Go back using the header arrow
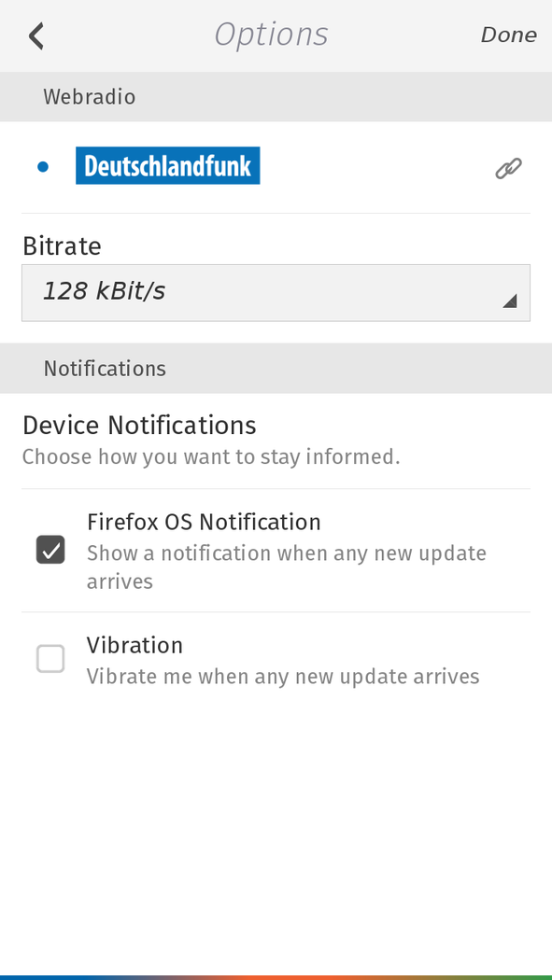 (x=36, y=35)
